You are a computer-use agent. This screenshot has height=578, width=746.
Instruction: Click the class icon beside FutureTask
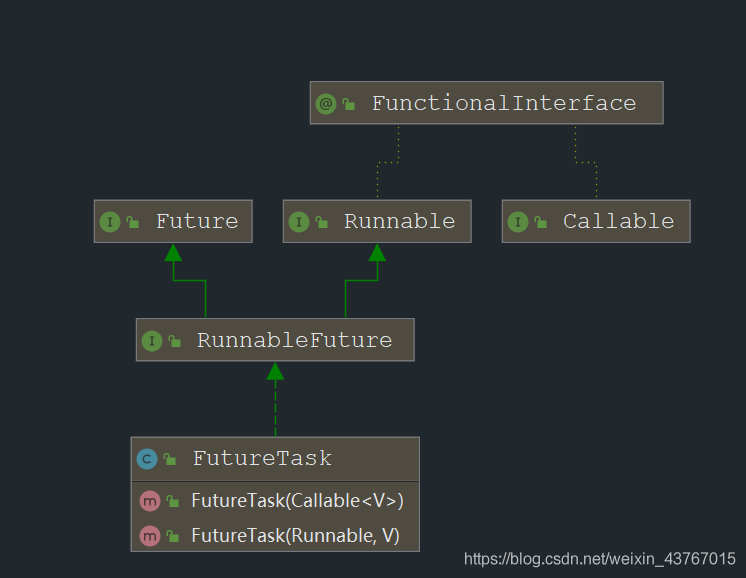pos(147,459)
